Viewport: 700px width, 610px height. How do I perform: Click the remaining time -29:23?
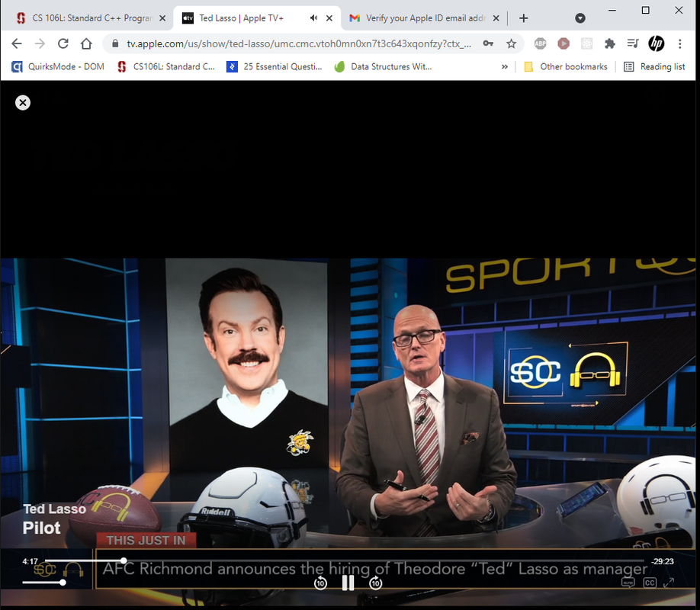pyautogui.click(x=663, y=561)
